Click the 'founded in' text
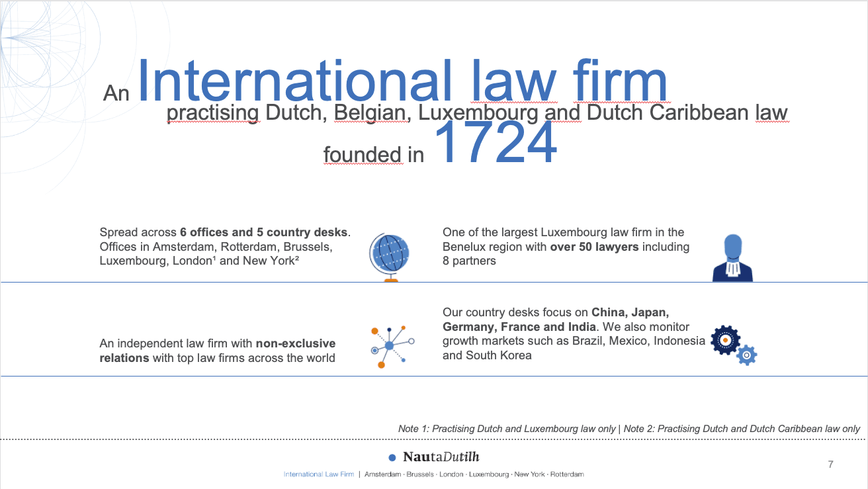Screen dimensions: 868x489 [x=374, y=155]
